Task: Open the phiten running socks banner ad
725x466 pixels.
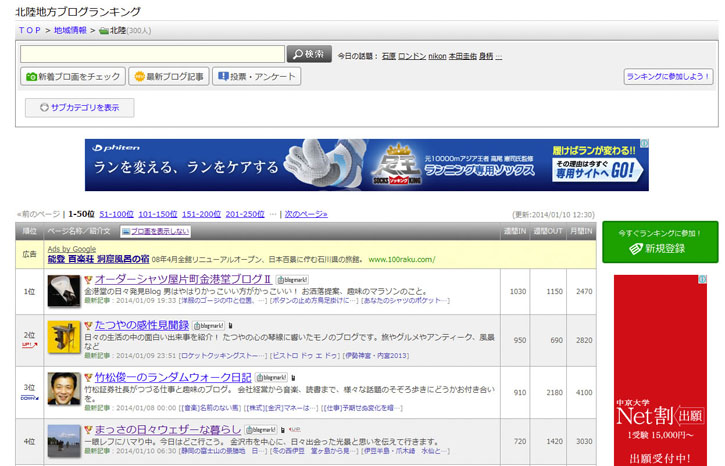Action: pyautogui.click(x=367, y=165)
